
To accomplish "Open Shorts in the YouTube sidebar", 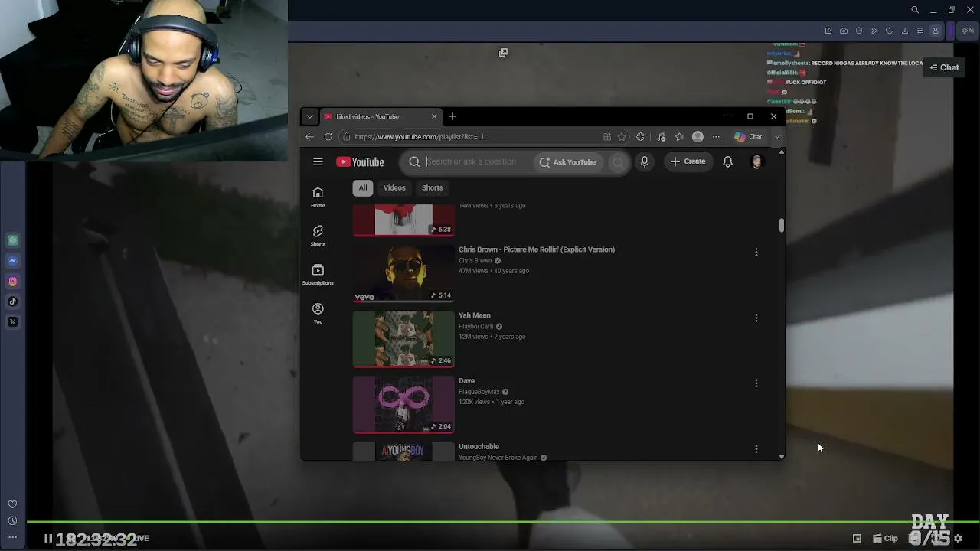I will point(318,236).
